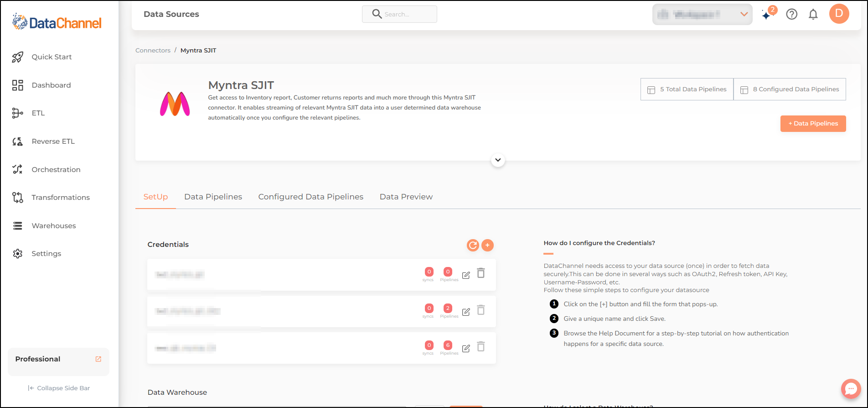Click the ETL pipeline icon
The width and height of the screenshot is (868, 408).
click(17, 113)
